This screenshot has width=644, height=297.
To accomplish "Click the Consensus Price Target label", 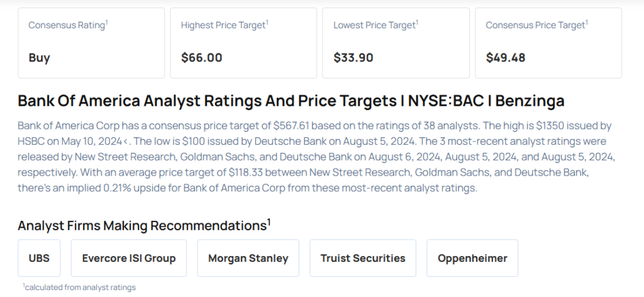I will click(536, 25).
